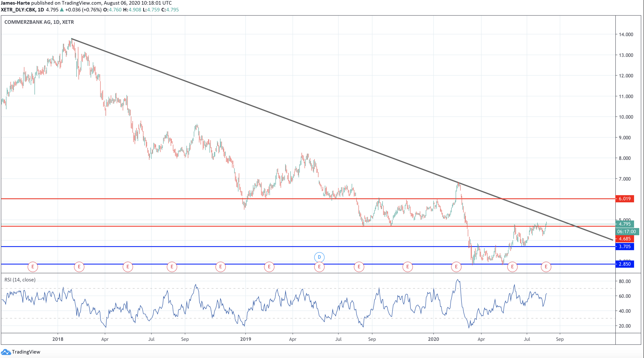Click the 2019 label on the time axis
644x358 pixels.
click(x=245, y=339)
